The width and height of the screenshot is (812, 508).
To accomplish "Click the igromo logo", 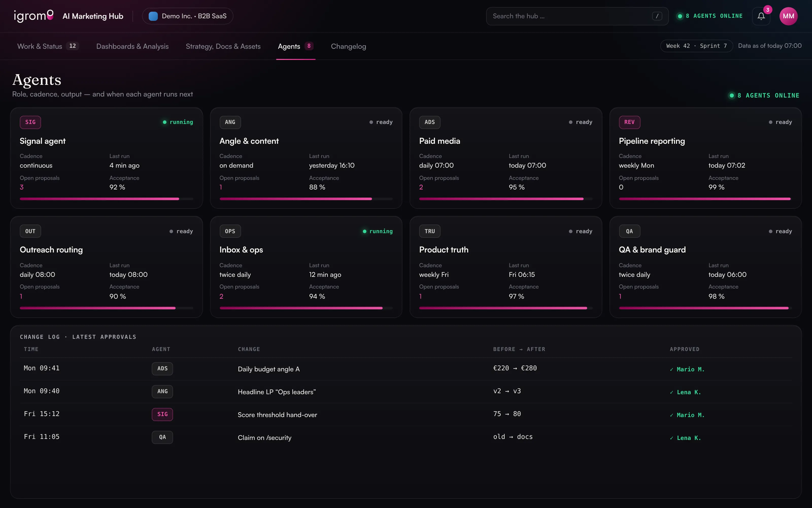I will (x=33, y=16).
